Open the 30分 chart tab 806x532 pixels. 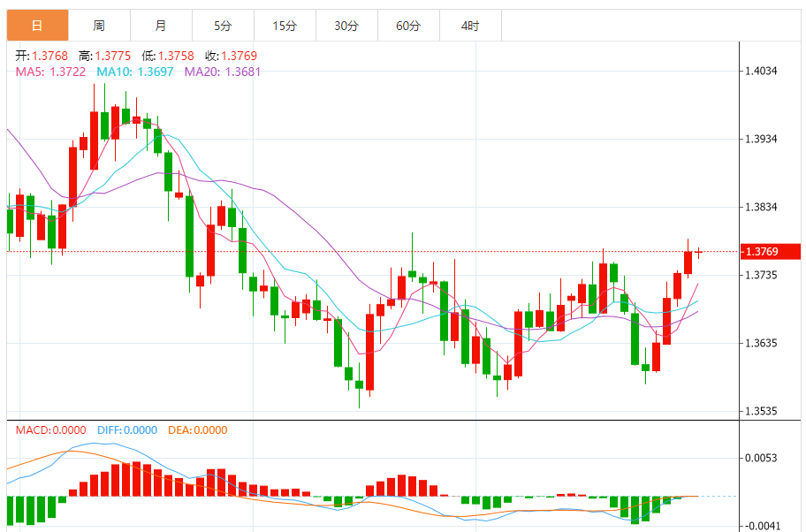click(346, 26)
